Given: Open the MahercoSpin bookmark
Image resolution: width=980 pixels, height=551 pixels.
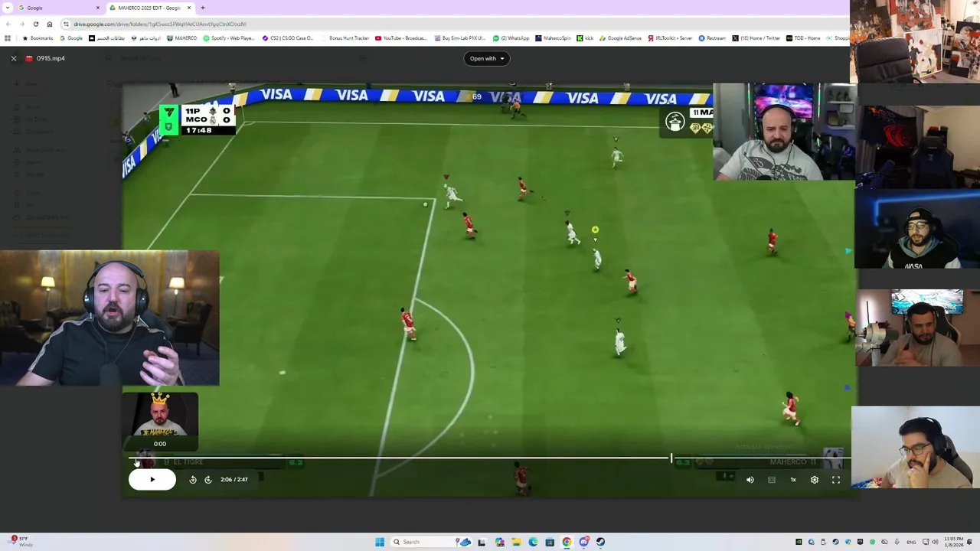Looking at the screenshot, I should tap(554, 38).
